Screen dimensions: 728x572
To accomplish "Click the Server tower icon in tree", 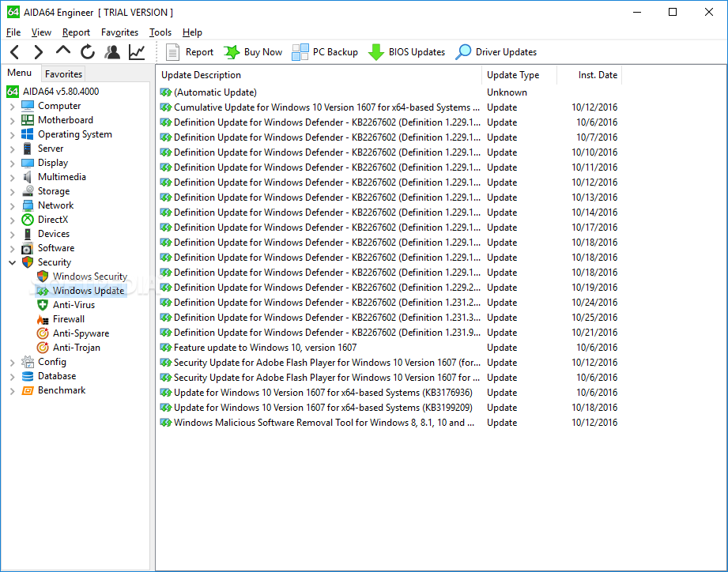I will (x=28, y=149).
